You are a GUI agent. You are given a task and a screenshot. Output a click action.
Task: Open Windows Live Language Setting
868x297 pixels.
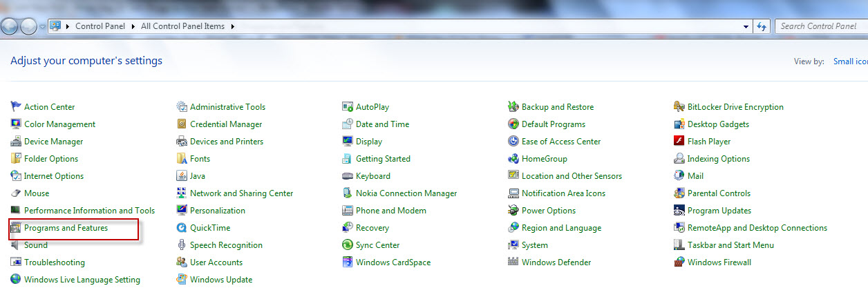[x=82, y=280]
